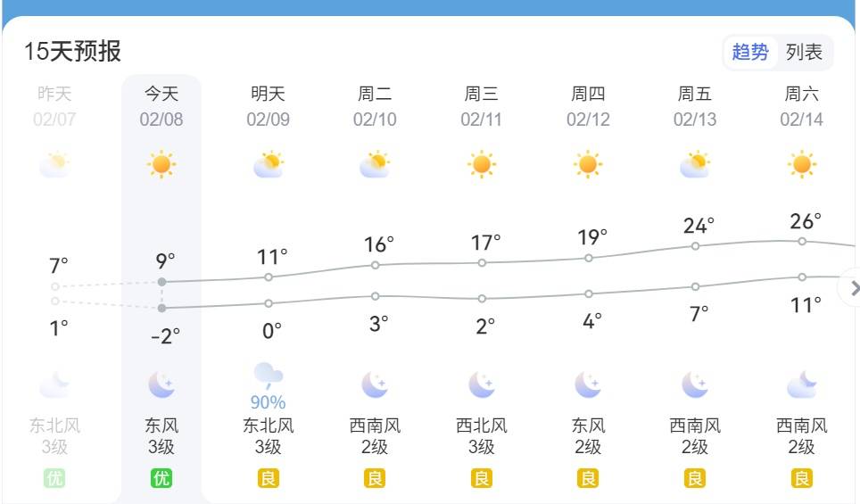The image size is (860, 504).
Task: Click Wednesday's sunny weather icon
Action: pyautogui.click(x=482, y=164)
